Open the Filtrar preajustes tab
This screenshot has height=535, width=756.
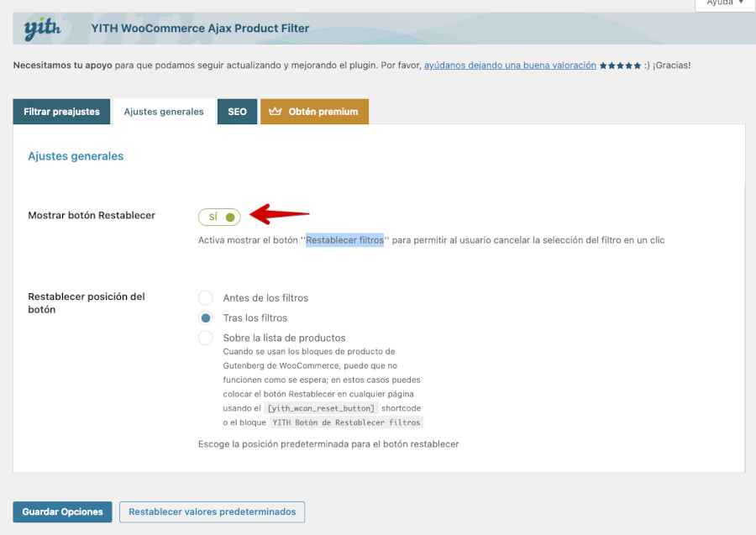pos(61,112)
